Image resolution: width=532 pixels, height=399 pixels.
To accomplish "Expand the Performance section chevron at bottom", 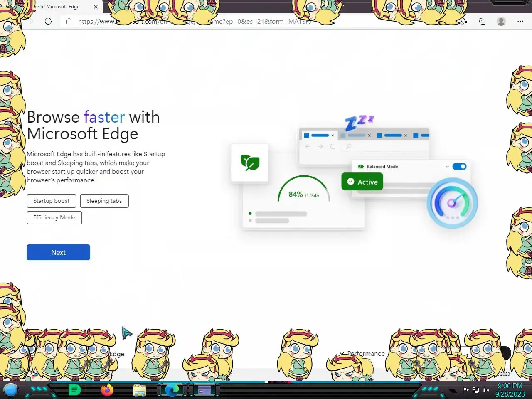I will click(342, 354).
